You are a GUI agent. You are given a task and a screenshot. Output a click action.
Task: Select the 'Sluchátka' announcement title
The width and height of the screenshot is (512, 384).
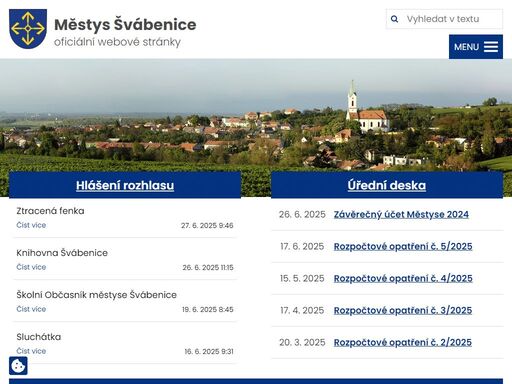click(x=39, y=337)
